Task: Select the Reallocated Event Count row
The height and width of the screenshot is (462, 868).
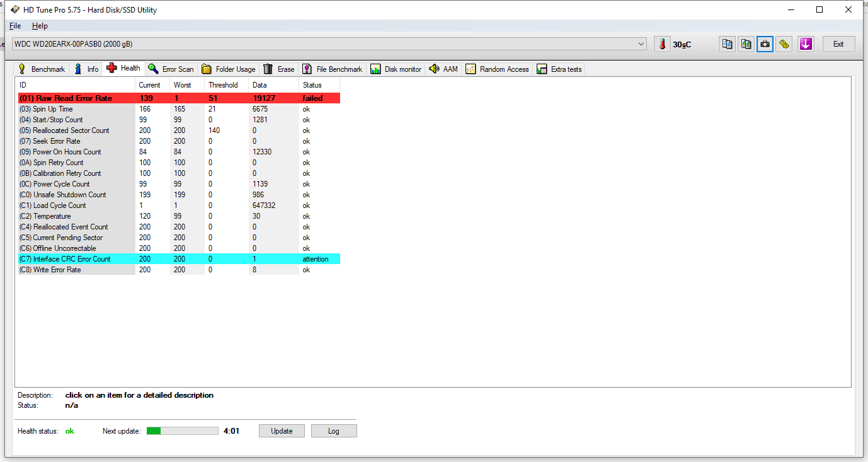Action: (x=179, y=227)
